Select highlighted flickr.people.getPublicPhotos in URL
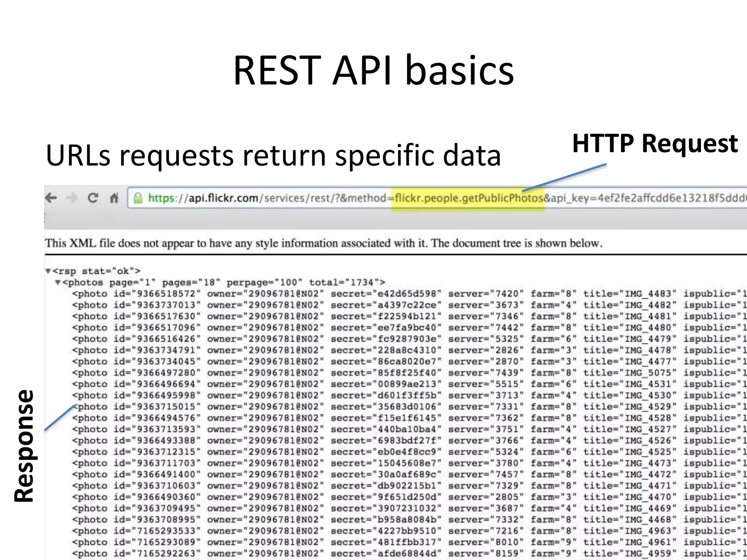Viewport: 747px width, 560px height. (469, 198)
